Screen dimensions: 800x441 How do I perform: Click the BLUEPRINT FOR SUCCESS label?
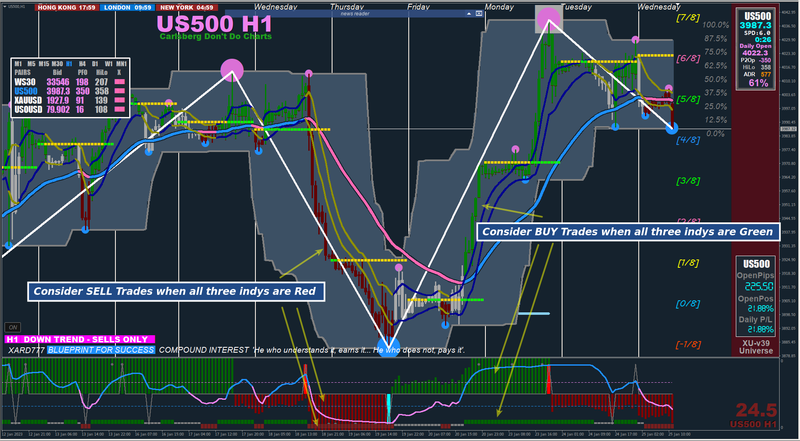click(101, 350)
